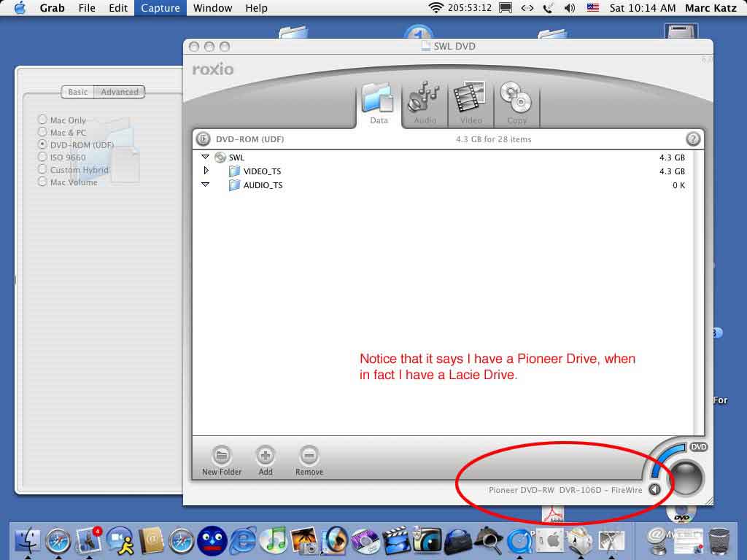Open the help question mark button

pyautogui.click(x=693, y=139)
